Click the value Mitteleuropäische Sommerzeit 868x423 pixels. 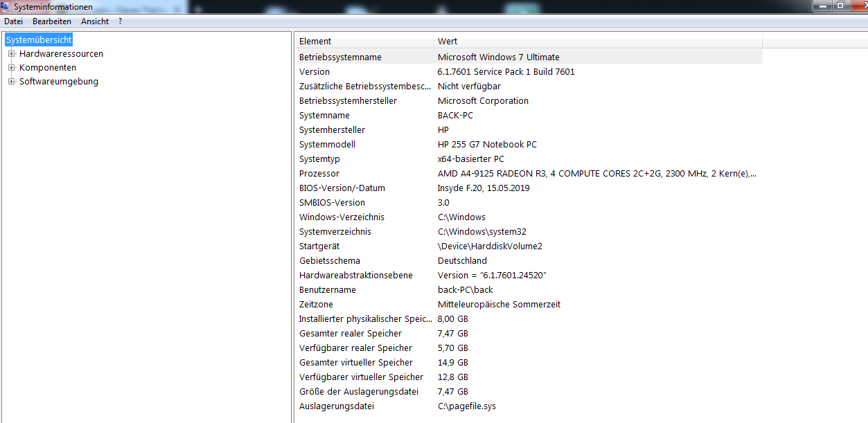[x=499, y=304]
